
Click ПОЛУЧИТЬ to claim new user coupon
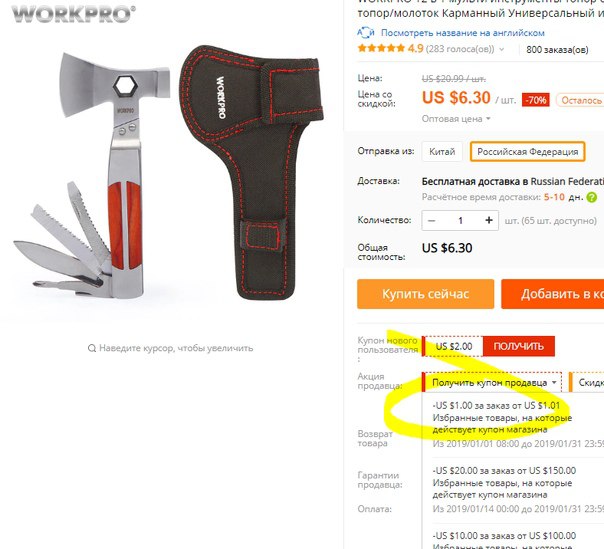point(518,346)
